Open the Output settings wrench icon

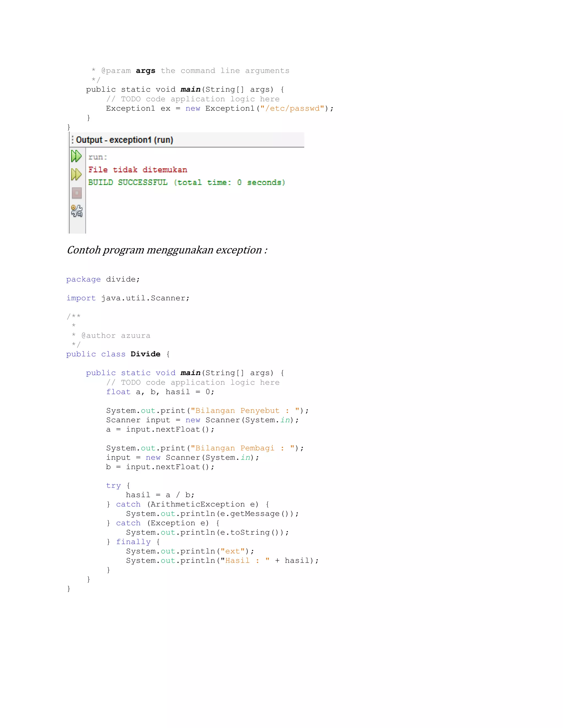77,211
